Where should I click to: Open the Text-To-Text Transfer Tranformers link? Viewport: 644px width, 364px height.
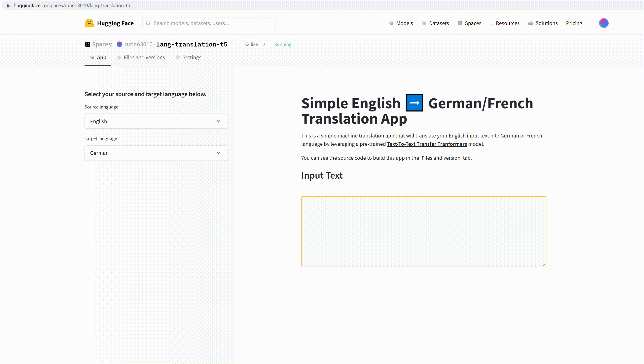[427, 144]
